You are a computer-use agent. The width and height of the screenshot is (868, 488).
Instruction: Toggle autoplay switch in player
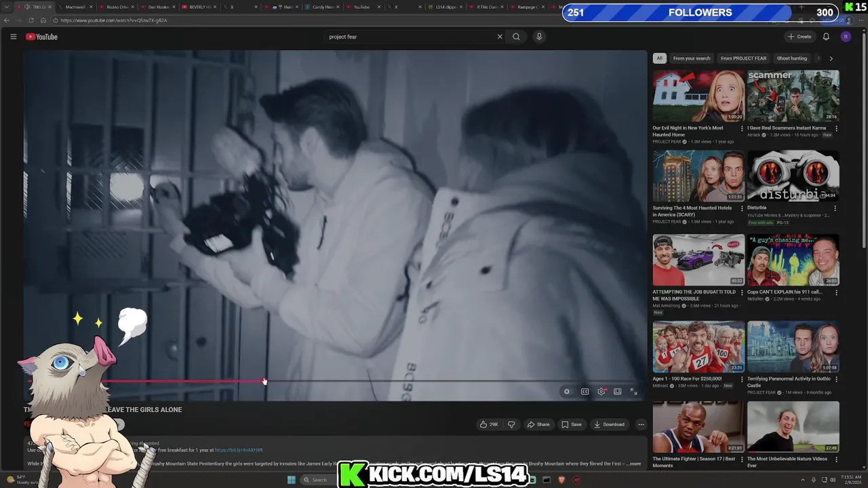pyautogui.click(x=567, y=392)
